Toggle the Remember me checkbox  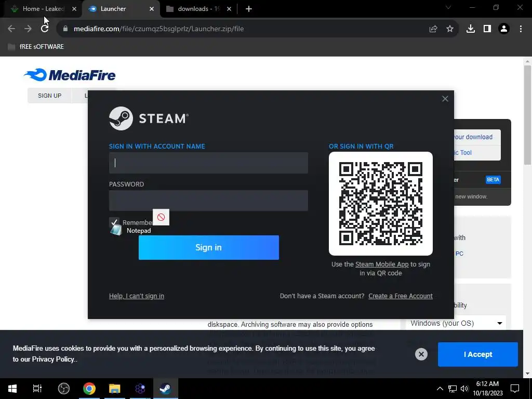114,222
